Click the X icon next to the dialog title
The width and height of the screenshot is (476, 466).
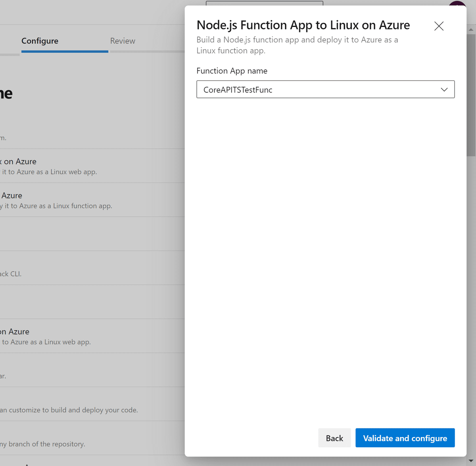[439, 26]
